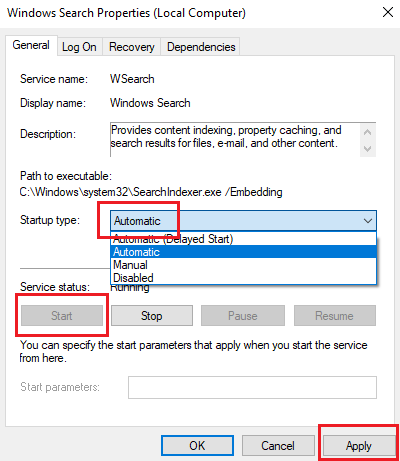Apply the service settings
The image size is (400, 461).
pos(359,446)
